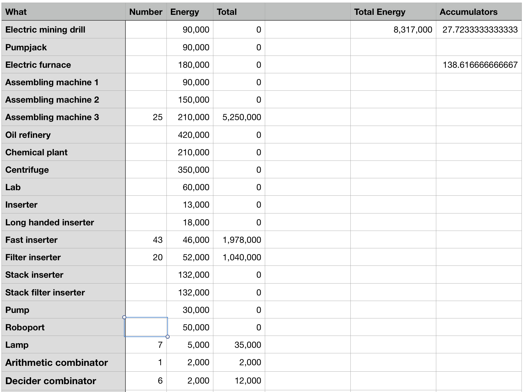
Task: Click the 5,250,000 total cell
Action: (x=239, y=117)
